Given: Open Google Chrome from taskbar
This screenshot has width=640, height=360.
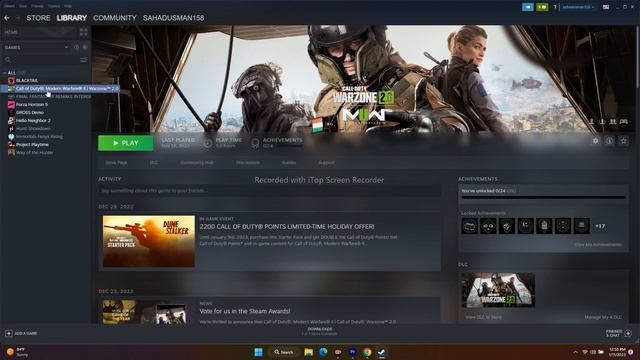Looking at the screenshot, I should tap(367, 352).
